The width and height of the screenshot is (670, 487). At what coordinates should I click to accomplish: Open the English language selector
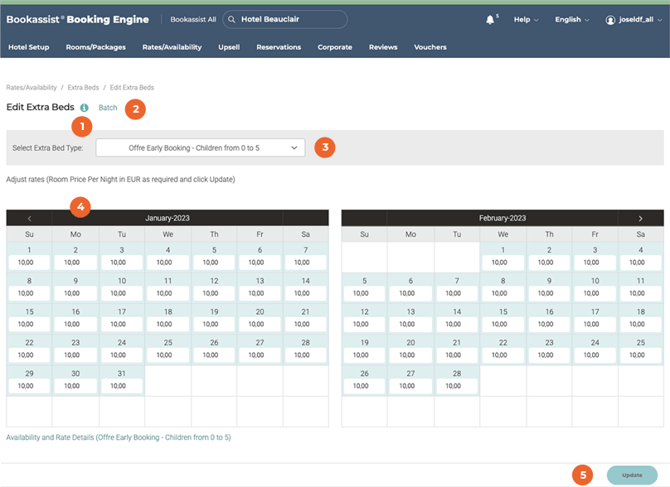572,20
